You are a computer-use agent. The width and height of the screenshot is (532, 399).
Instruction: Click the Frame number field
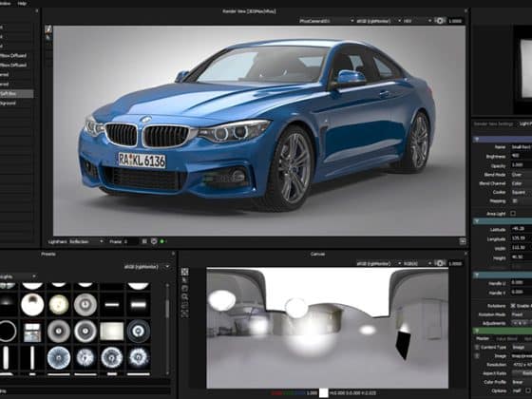click(130, 241)
